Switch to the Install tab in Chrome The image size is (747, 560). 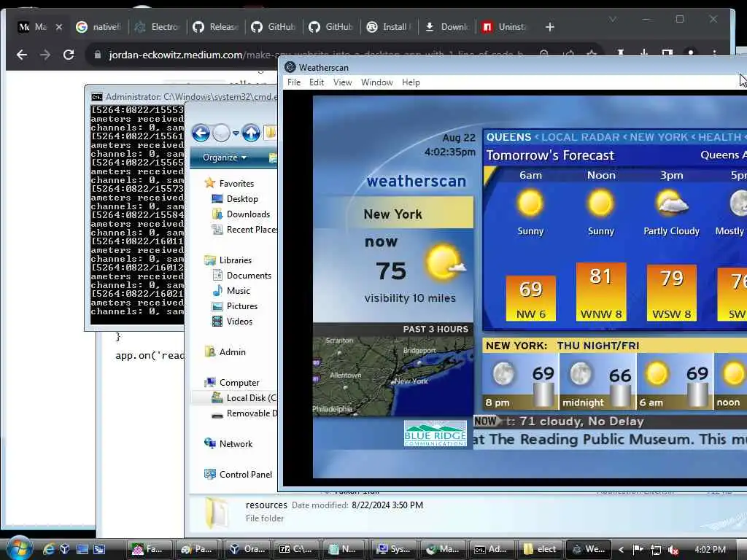click(x=390, y=27)
